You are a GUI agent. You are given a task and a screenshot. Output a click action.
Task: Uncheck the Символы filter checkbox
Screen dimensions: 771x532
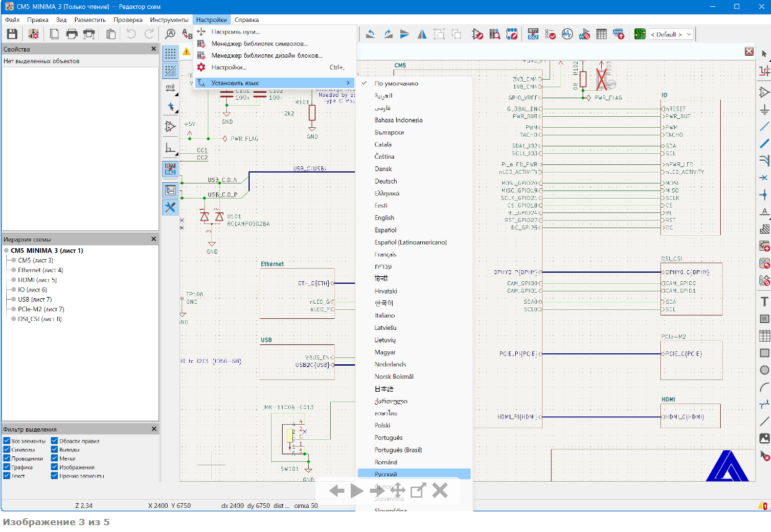click(7, 450)
